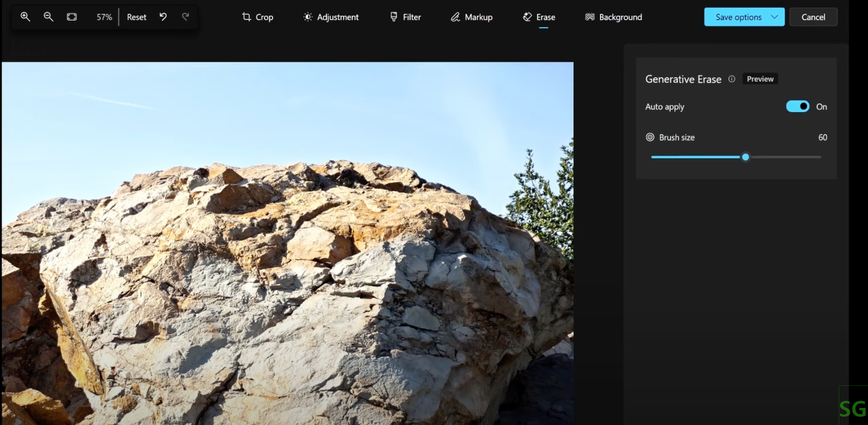Image resolution: width=868 pixels, height=425 pixels.
Task: Redo the last undone edit
Action: [186, 17]
